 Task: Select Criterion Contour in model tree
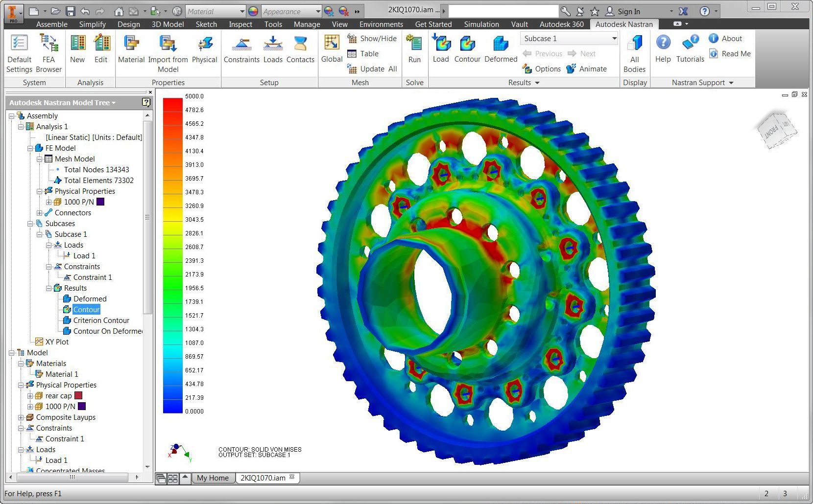click(x=101, y=321)
